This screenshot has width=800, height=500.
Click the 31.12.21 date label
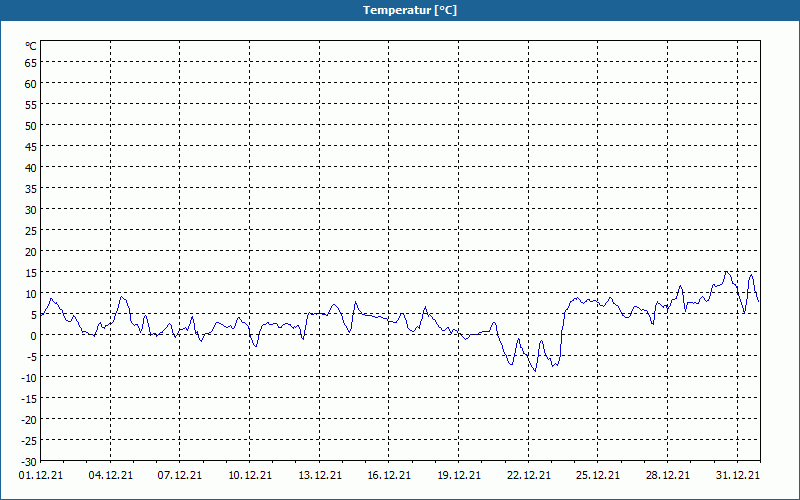[737, 475]
